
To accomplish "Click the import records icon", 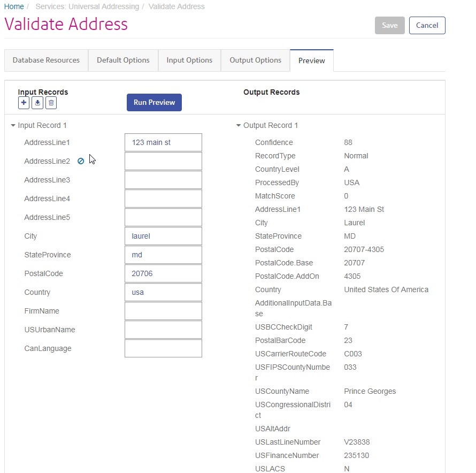I will pyautogui.click(x=37, y=103).
